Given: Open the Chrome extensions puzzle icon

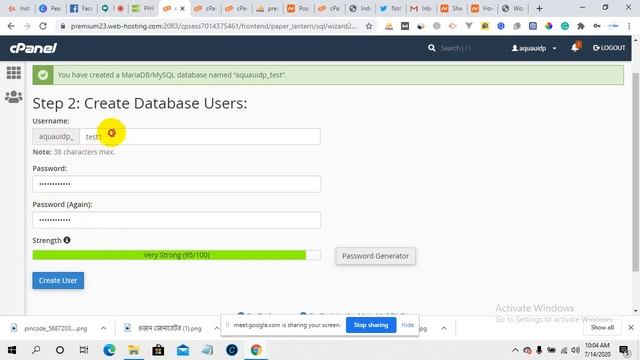Looking at the screenshot, I should pyautogui.click(x=581, y=26).
